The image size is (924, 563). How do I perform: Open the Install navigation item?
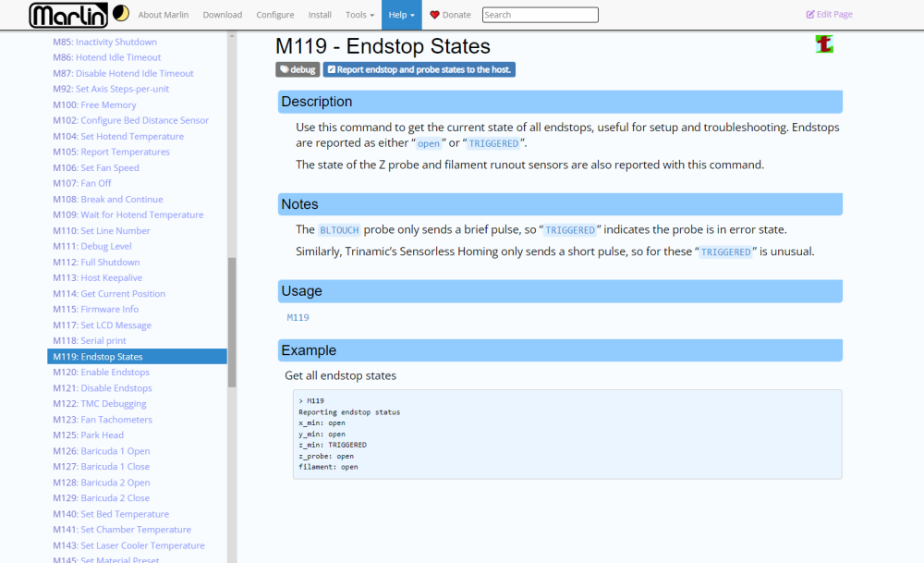pos(320,15)
